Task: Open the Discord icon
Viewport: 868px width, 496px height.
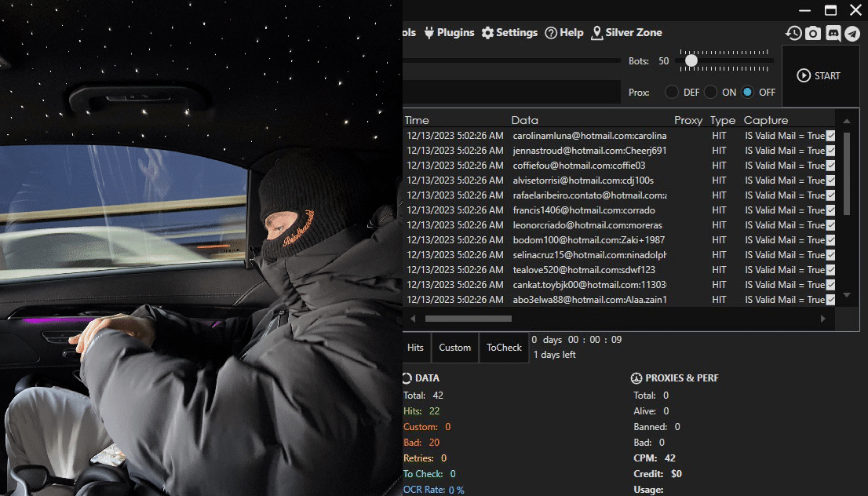Action: pos(833,33)
